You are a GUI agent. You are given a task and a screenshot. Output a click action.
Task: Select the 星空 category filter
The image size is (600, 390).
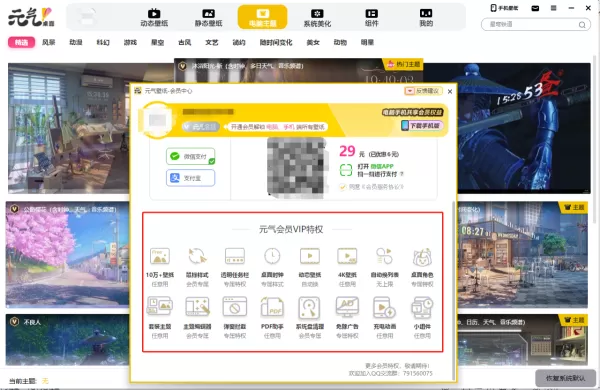(x=157, y=42)
